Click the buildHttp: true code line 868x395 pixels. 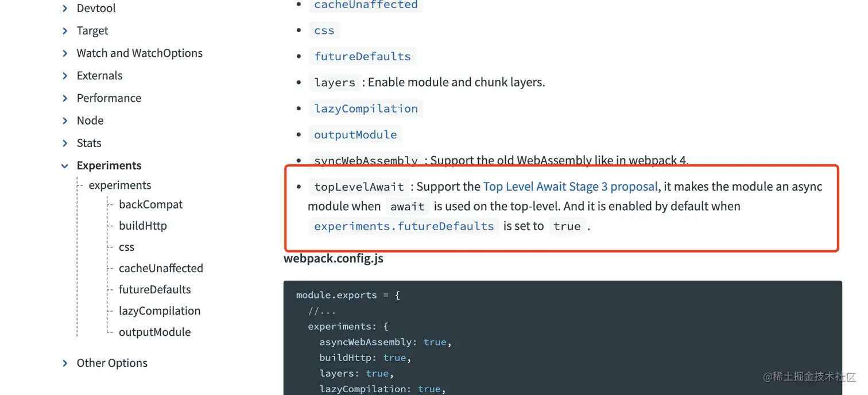tap(366, 358)
